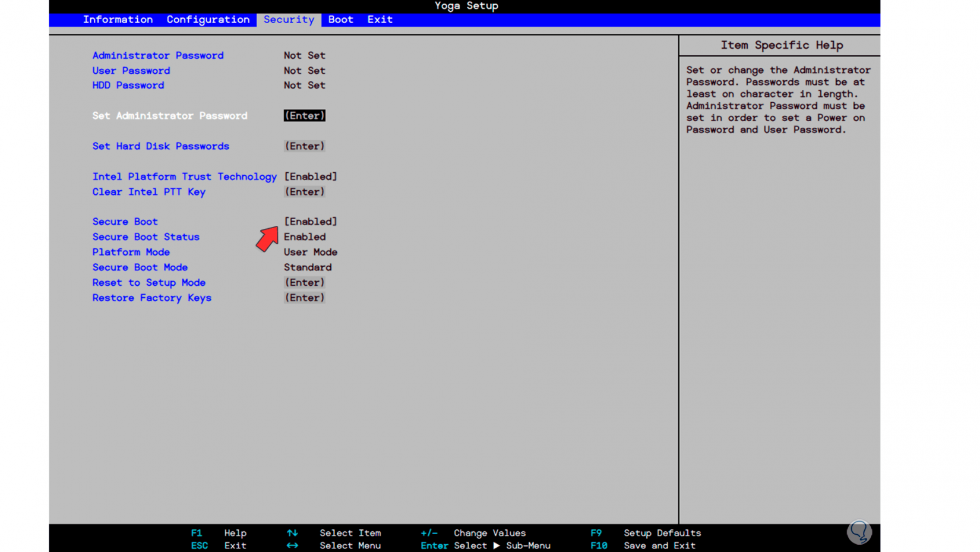The width and height of the screenshot is (980, 552).
Task: Click Save and Exit in the footer
Action: (659, 545)
